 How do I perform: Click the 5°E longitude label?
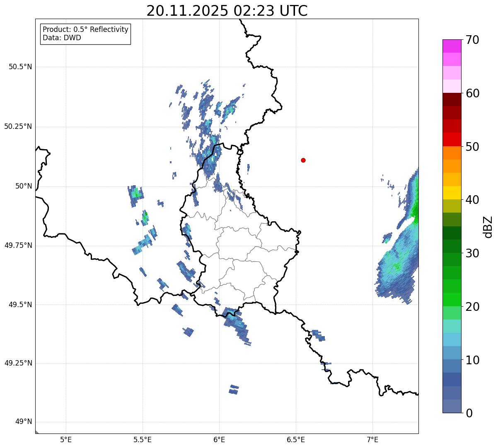click(x=66, y=440)
